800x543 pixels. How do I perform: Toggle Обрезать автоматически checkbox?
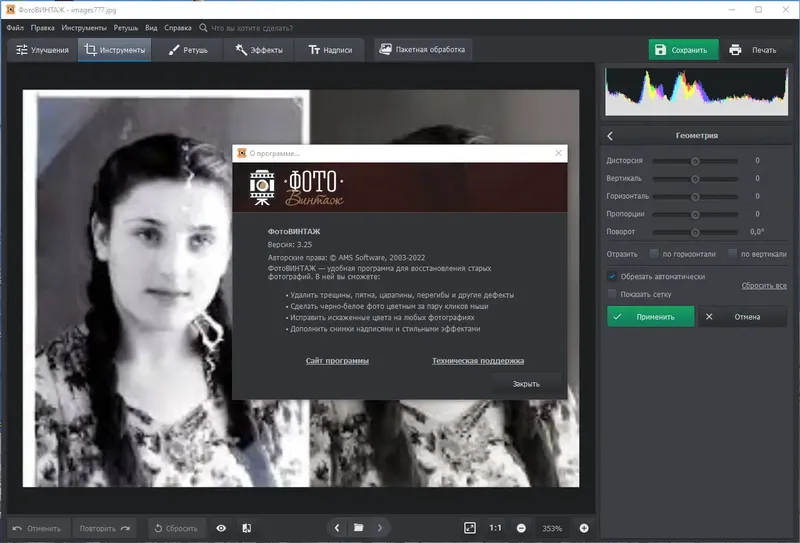pos(612,276)
